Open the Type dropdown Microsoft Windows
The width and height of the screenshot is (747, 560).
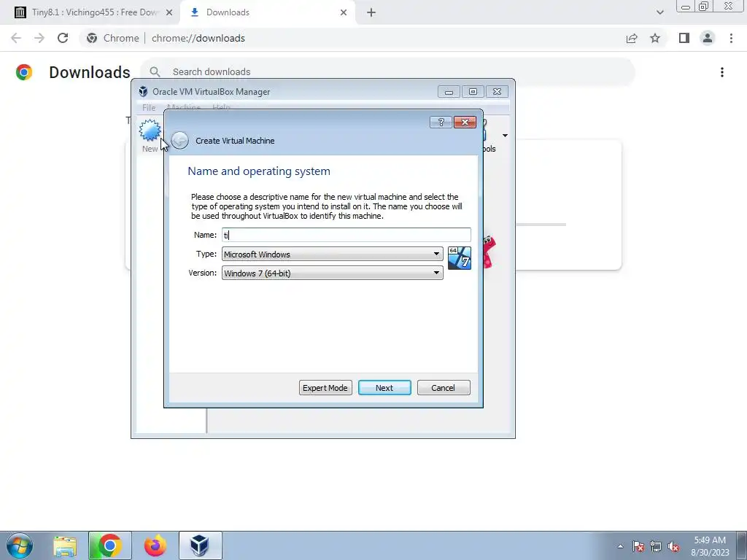[332, 254]
